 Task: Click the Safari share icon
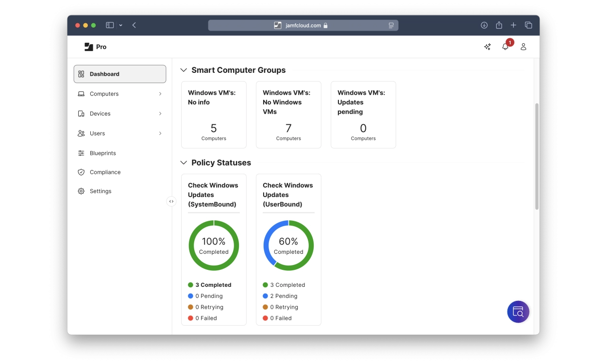[499, 25]
